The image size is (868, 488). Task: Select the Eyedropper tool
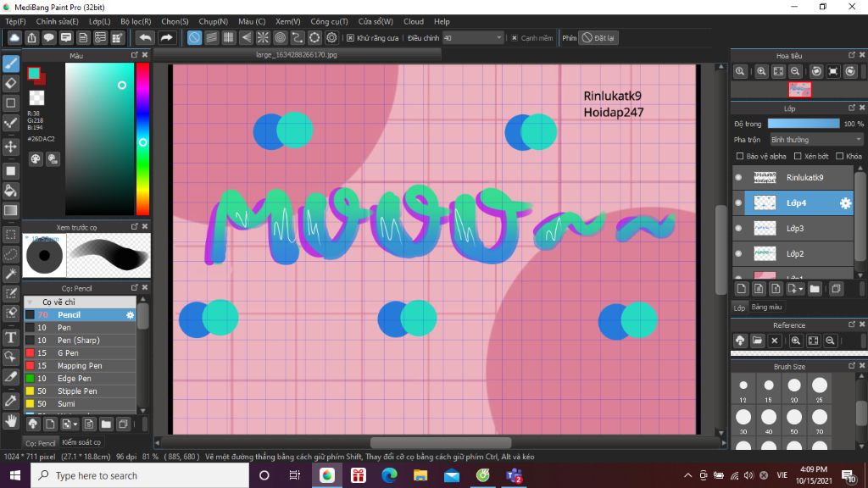click(10, 401)
